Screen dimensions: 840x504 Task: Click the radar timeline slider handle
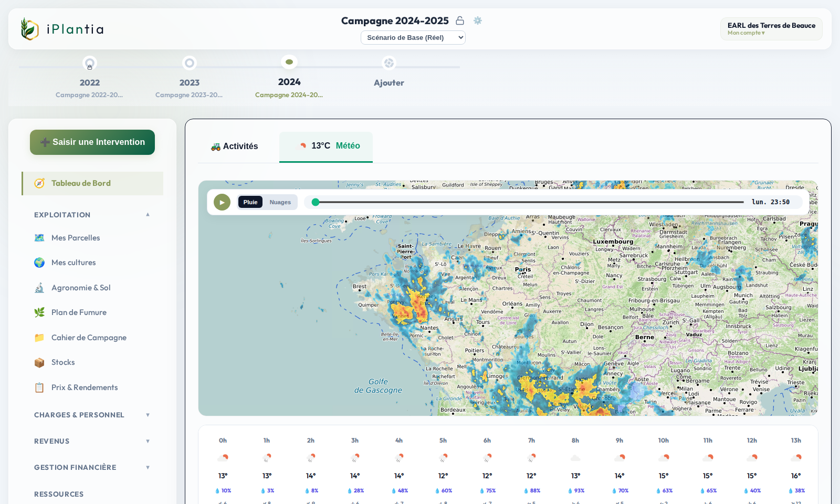click(316, 202)
